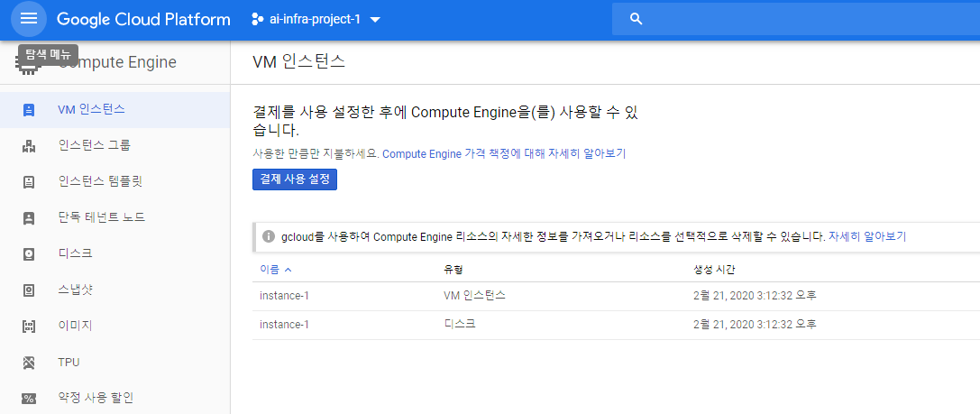This screenshot has width=980, height=414.
Task: Click the 약정 사용 할인 percent icon
Action: (x=28, y=399)
